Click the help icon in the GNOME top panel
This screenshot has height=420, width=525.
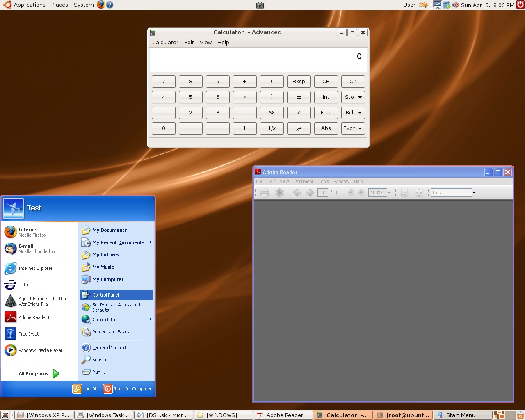110,5
